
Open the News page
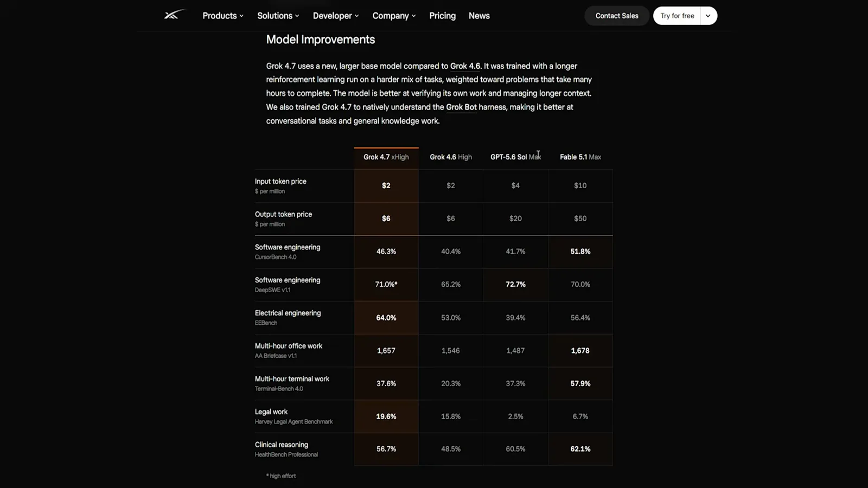pos(479,16)
